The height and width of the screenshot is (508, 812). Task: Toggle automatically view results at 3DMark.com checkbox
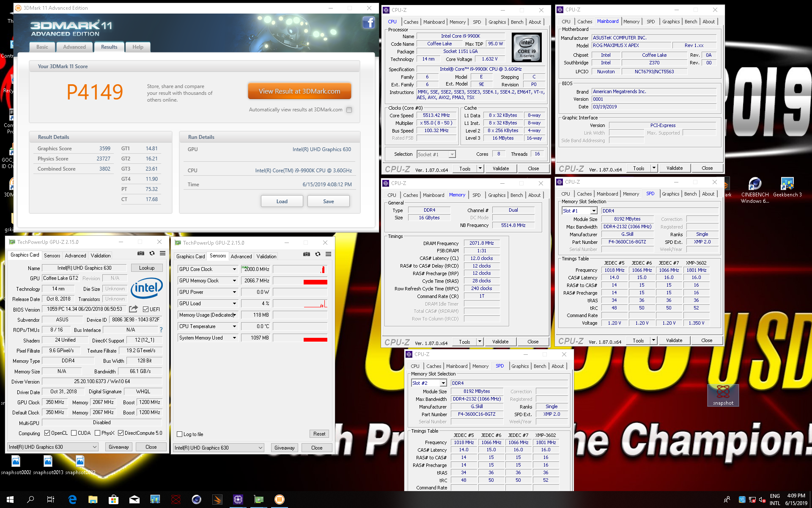[x=349, y=110]
